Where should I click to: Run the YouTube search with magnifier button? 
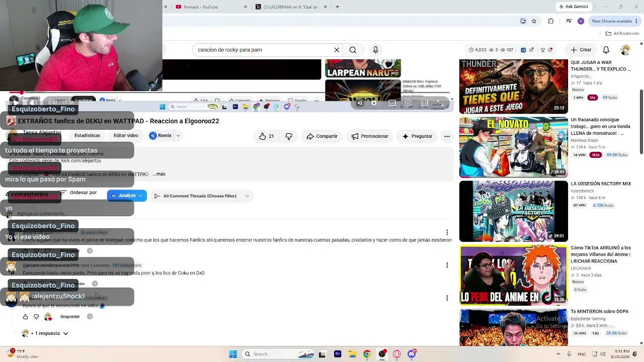click(x=353, y=50)
